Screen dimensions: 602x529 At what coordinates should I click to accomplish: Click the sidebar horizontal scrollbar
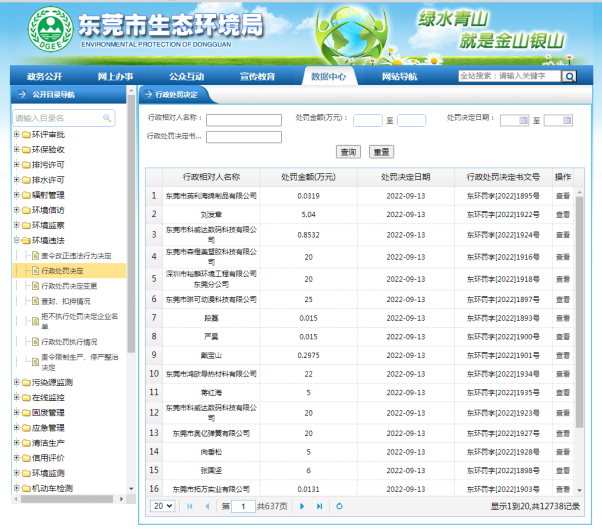67,499
